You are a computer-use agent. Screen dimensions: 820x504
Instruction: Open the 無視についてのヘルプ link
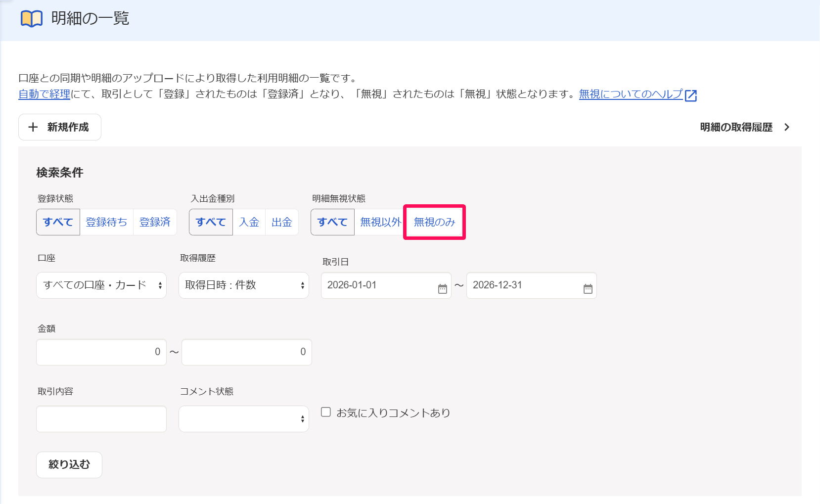click(631, 94)
